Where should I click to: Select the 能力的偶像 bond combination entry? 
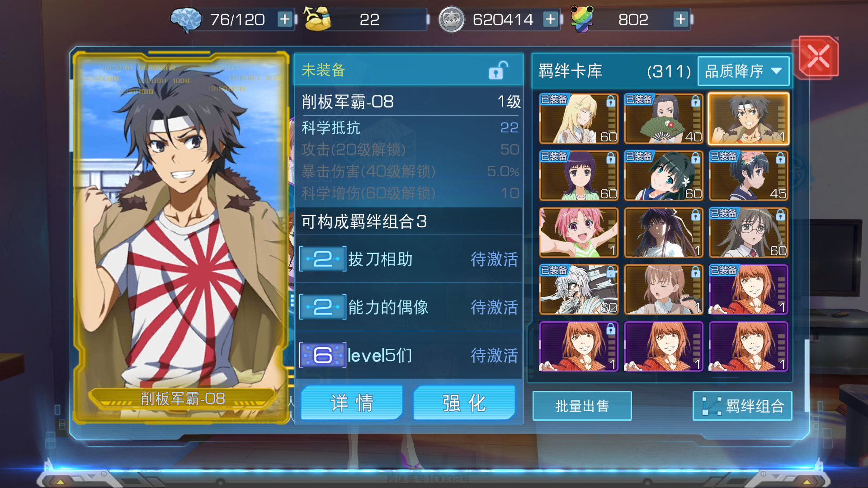click(409, 307)
